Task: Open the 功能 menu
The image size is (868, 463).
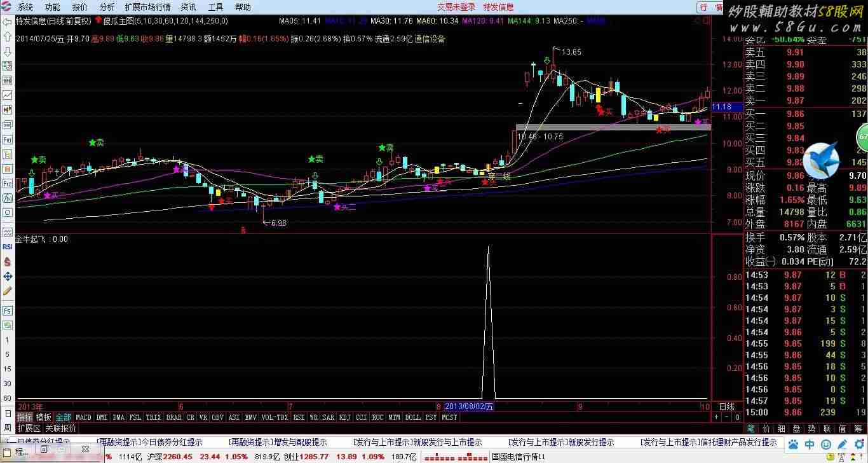Action: (53, 7)
